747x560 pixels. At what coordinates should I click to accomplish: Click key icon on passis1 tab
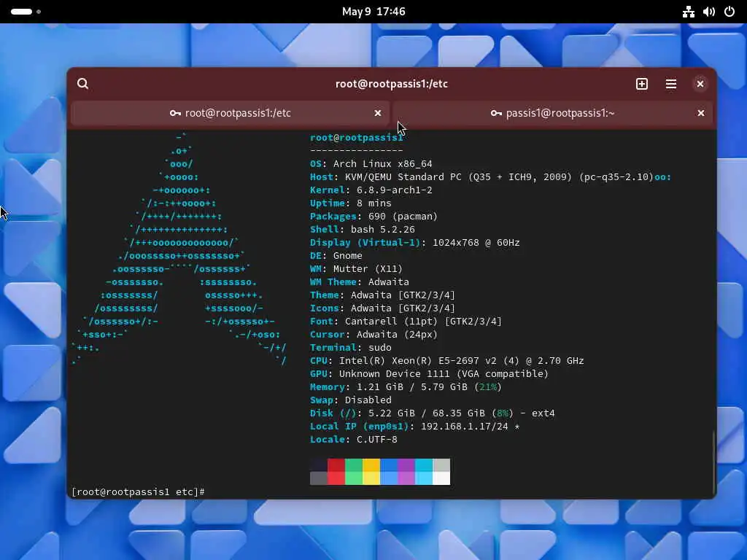point(496,113)
